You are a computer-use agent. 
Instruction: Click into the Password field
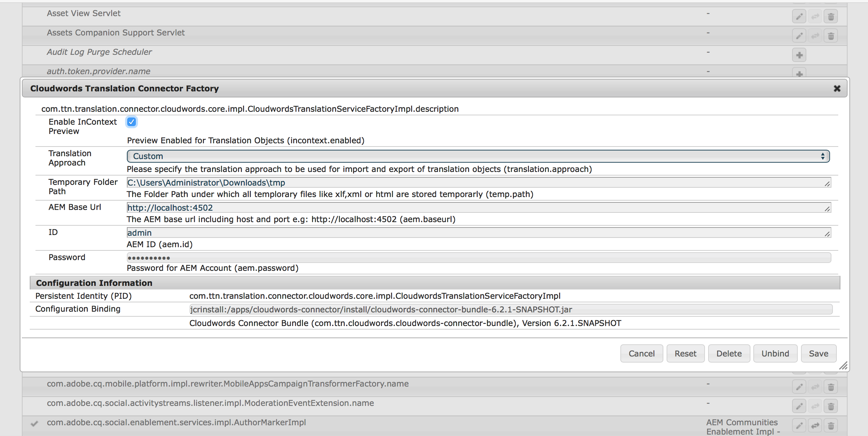(x=479, y=258)
